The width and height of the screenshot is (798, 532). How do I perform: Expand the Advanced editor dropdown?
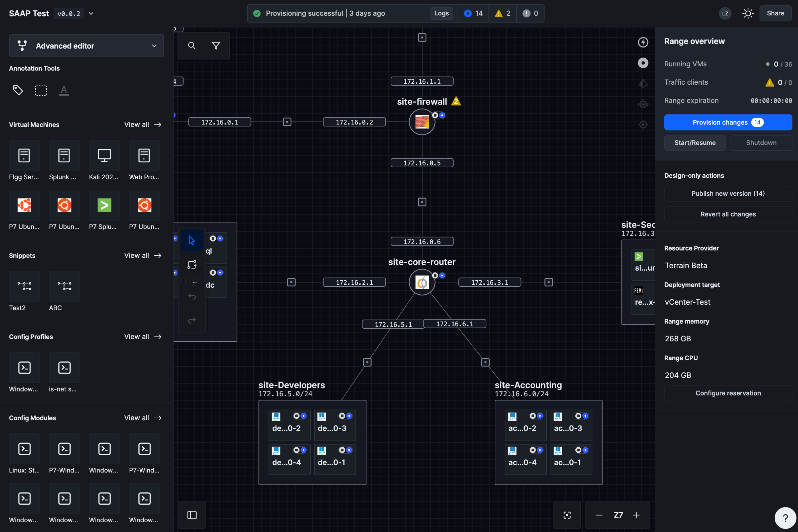(86, 46)
